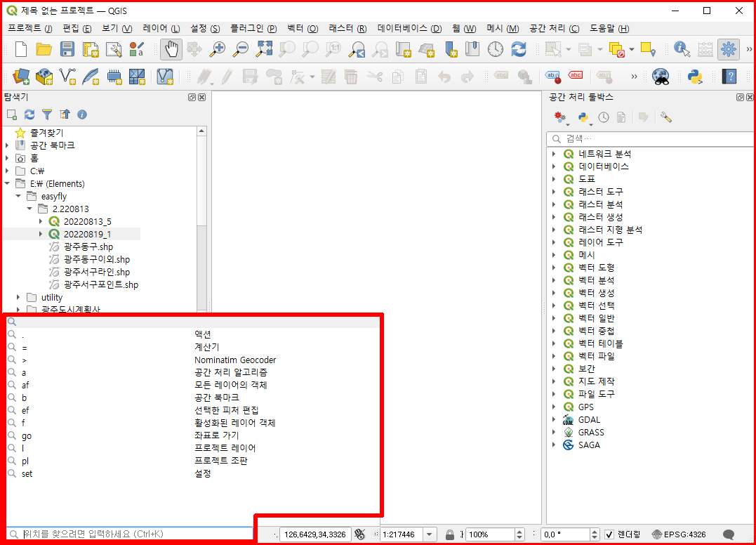The image size is (756, 545).
Task: Open the Identify Features tool
Action: [682, 49]
